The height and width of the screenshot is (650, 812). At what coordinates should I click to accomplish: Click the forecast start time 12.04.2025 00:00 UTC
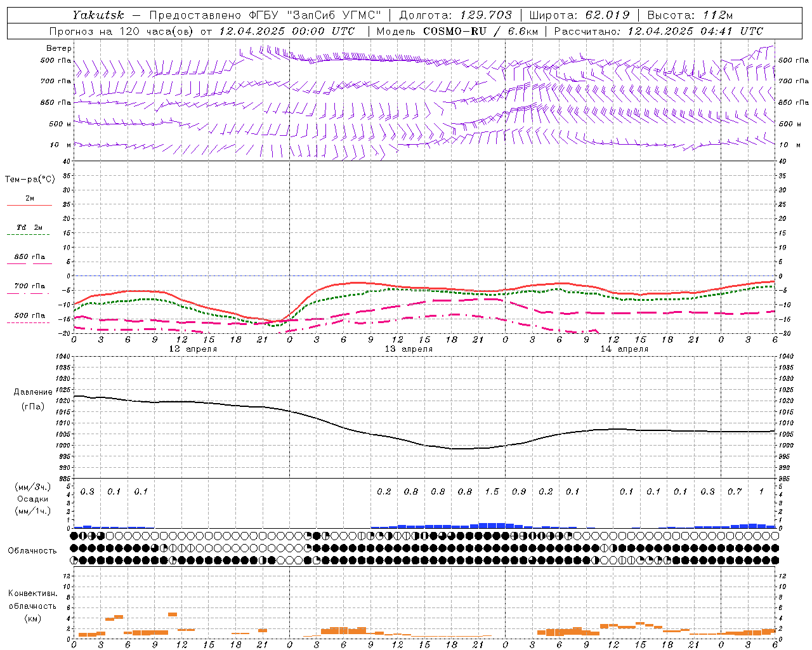pos(287,31)
